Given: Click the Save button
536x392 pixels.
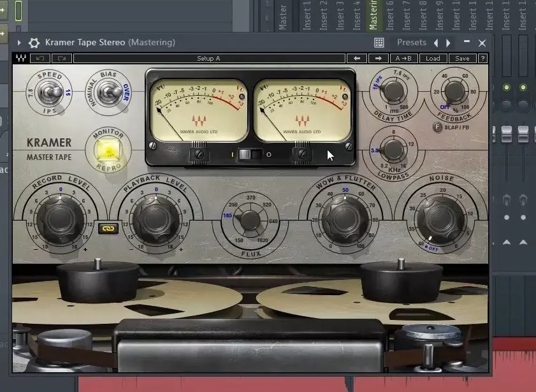Looking at the screenshot, I should [x=462, y=59].
